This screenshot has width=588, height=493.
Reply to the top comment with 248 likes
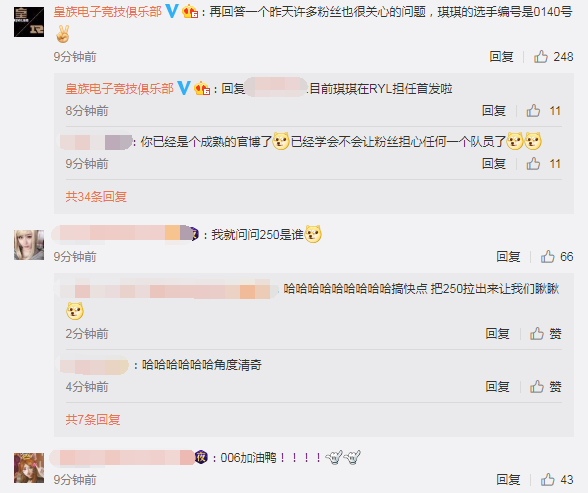tap(501, 57)
